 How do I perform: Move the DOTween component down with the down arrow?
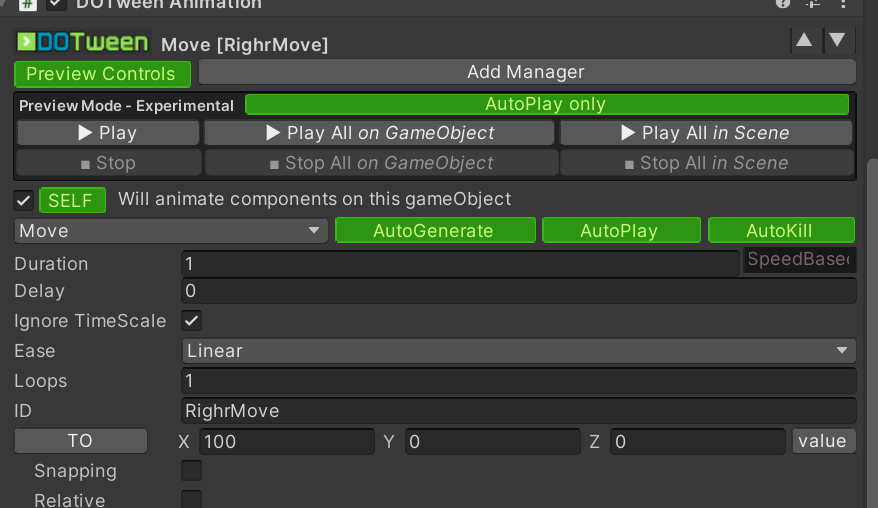tap(838, 40)
